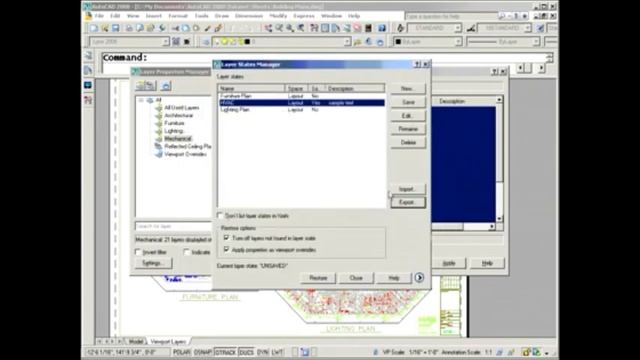This screenshot has height=360, width=640.
Task: Click the annotation scale lock icon in status bar
Action: 526,352
